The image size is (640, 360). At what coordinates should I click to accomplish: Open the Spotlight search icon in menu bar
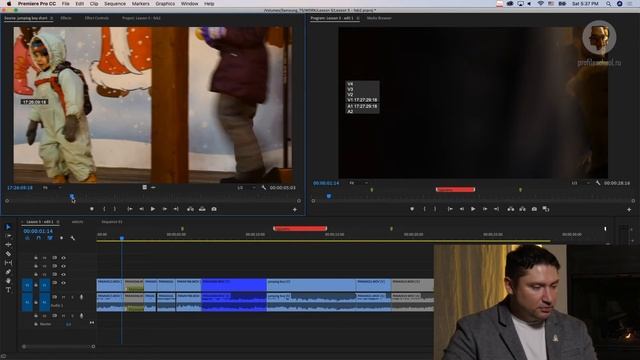(x=608, y=4)
